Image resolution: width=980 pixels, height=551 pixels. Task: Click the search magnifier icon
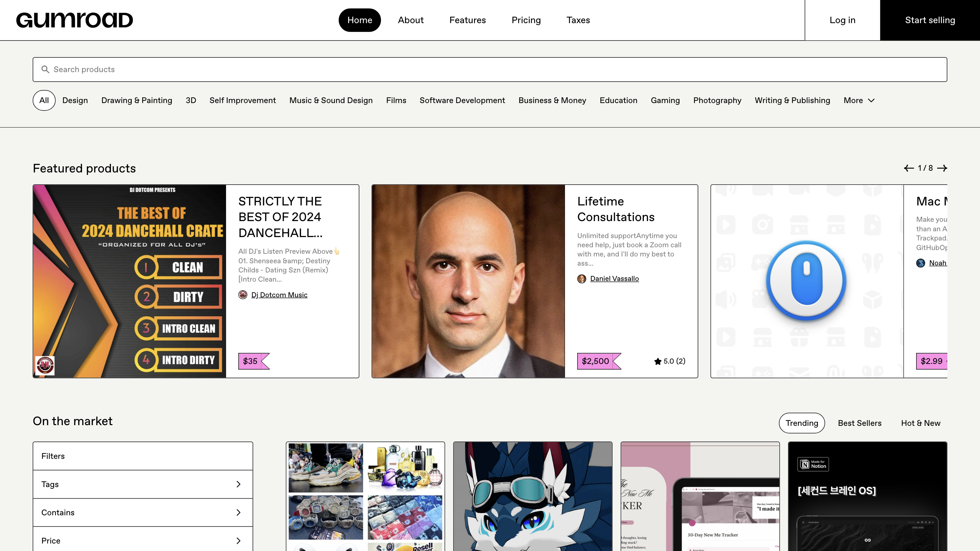(45, 69)
